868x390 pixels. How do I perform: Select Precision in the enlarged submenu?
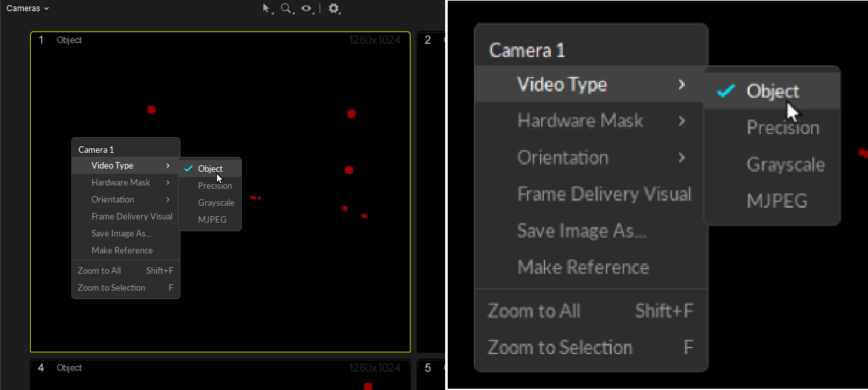[x=782, y=127]
